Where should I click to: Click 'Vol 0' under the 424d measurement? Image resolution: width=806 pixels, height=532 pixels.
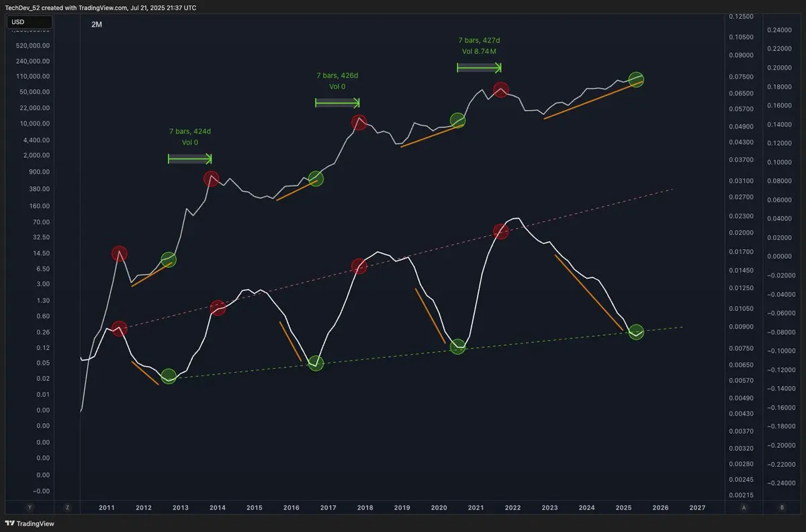(189, 142)
